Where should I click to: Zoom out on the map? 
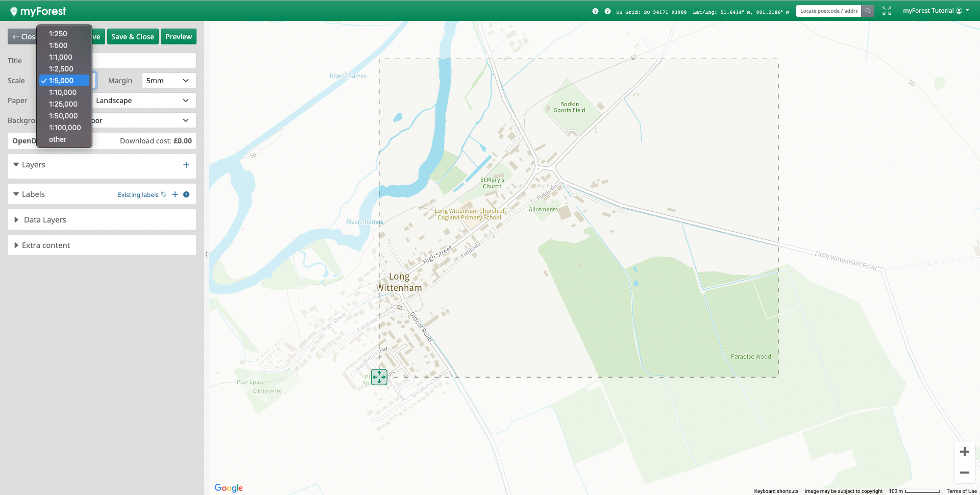point(964,473)
